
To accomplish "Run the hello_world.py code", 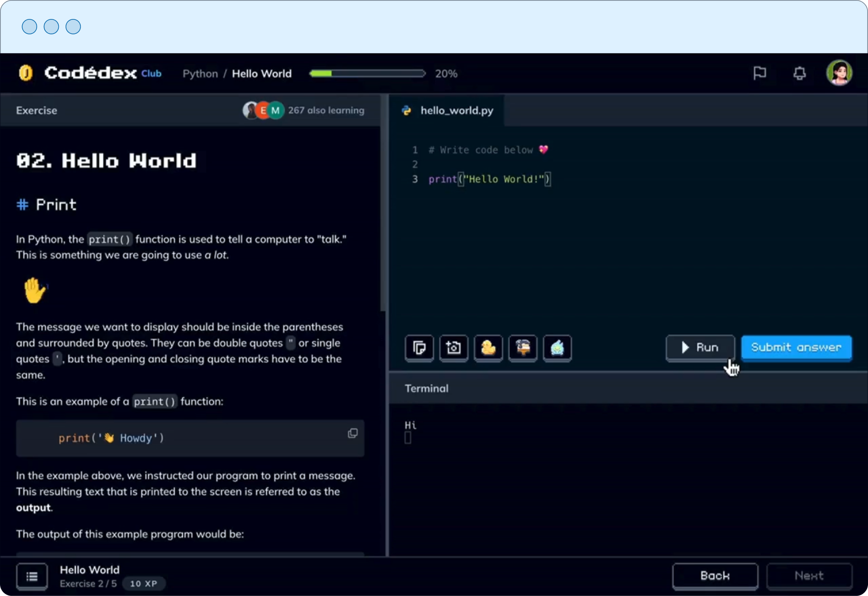I will (x=700, y=347).
